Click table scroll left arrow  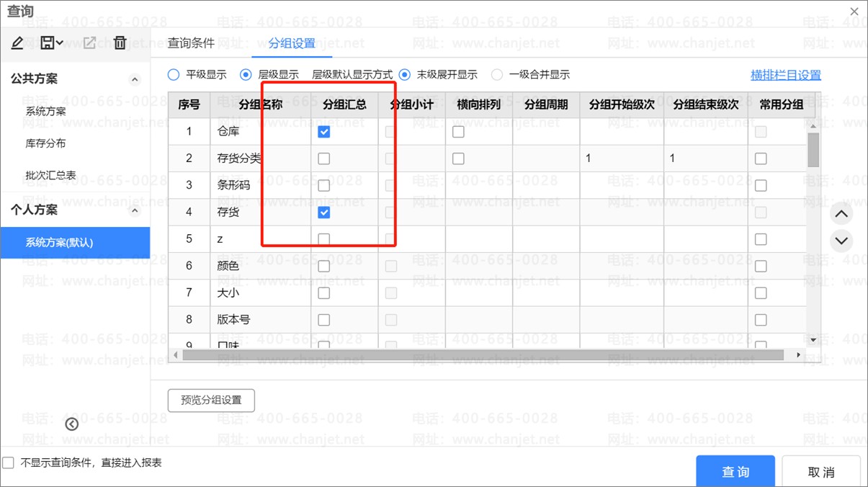[175, 355]
